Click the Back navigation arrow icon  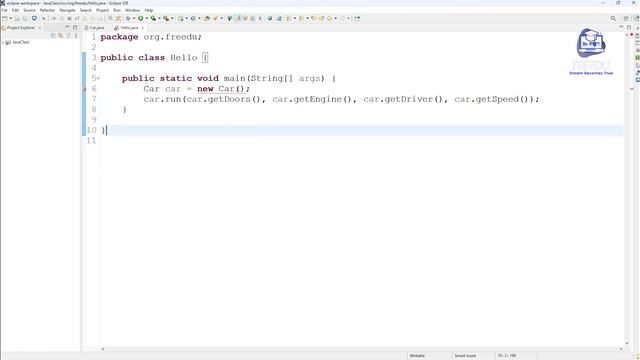pos(329,18)
